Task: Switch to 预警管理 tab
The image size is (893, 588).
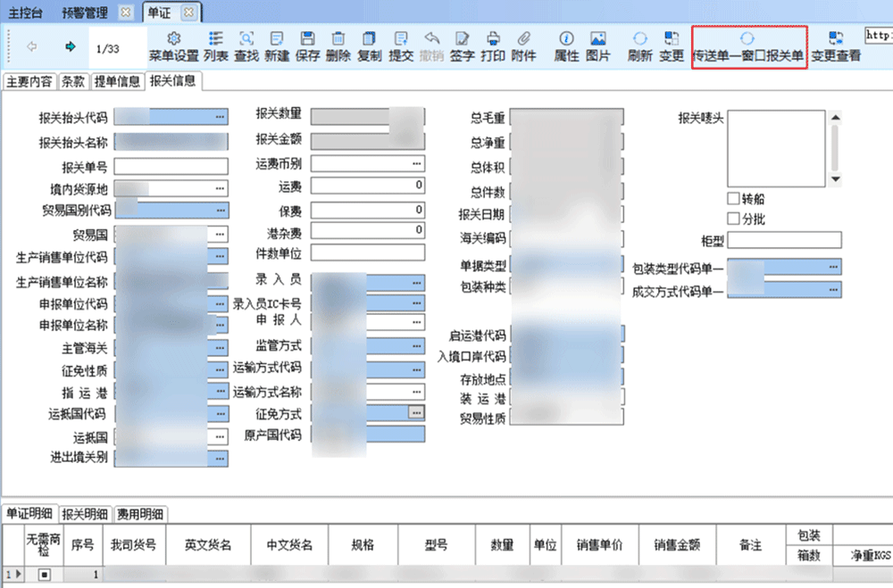Action: [85, 12]
